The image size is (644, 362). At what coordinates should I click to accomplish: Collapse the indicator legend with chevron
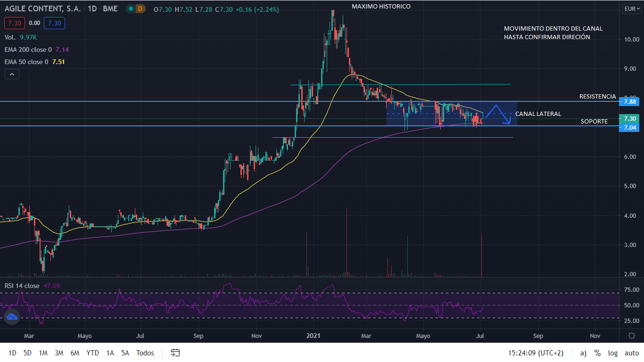[x=12, y=74]
